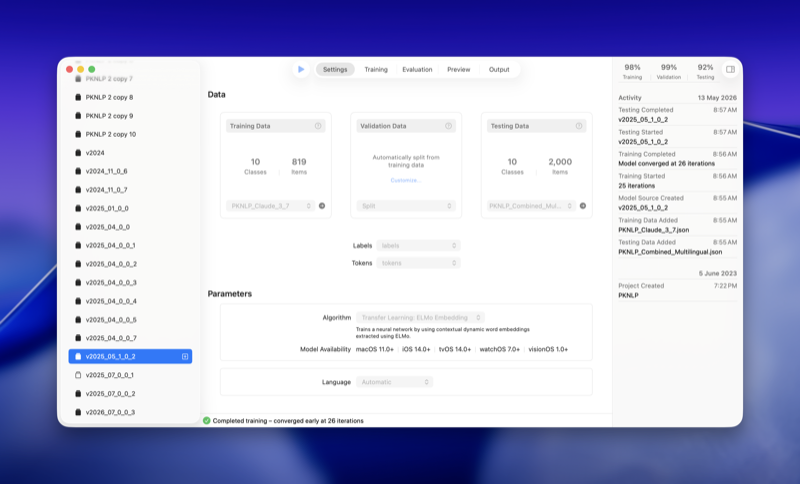Select PKNLP 2 copy 10 in sidebar
This screenshot has width=800, height=484.
pyautogui.click(x=130, y=134)
